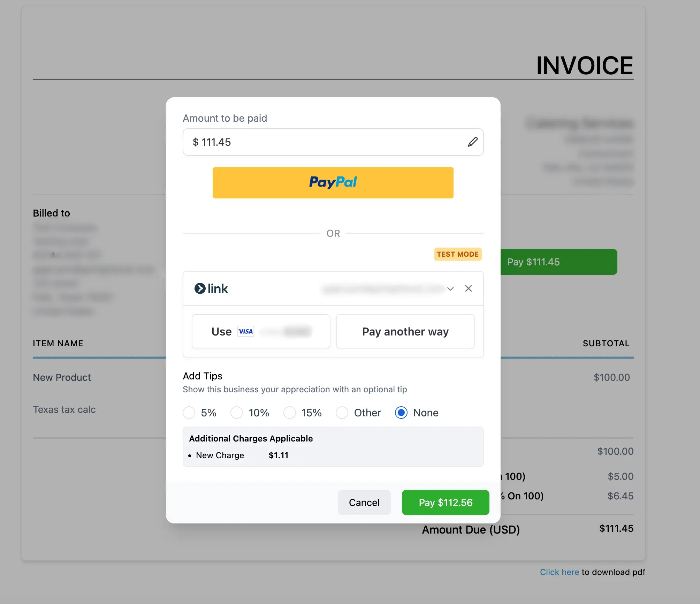
Task: Click the Visa card icon
Action: 246,331
